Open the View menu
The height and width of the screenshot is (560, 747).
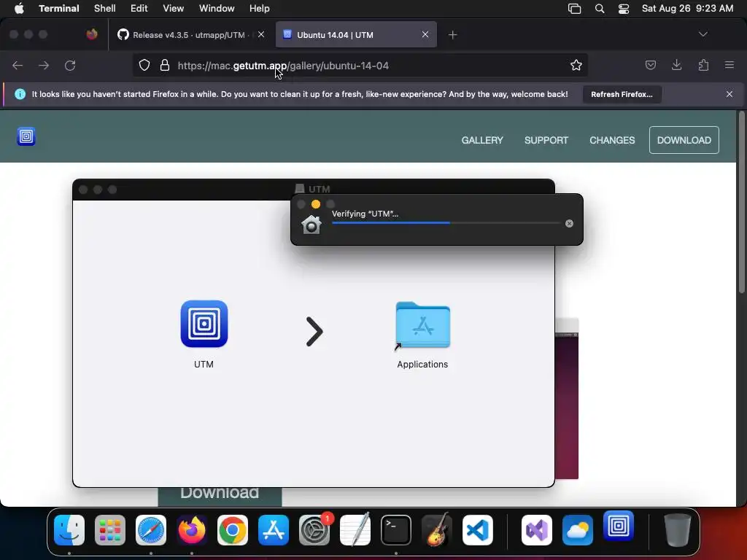point(174,9)
